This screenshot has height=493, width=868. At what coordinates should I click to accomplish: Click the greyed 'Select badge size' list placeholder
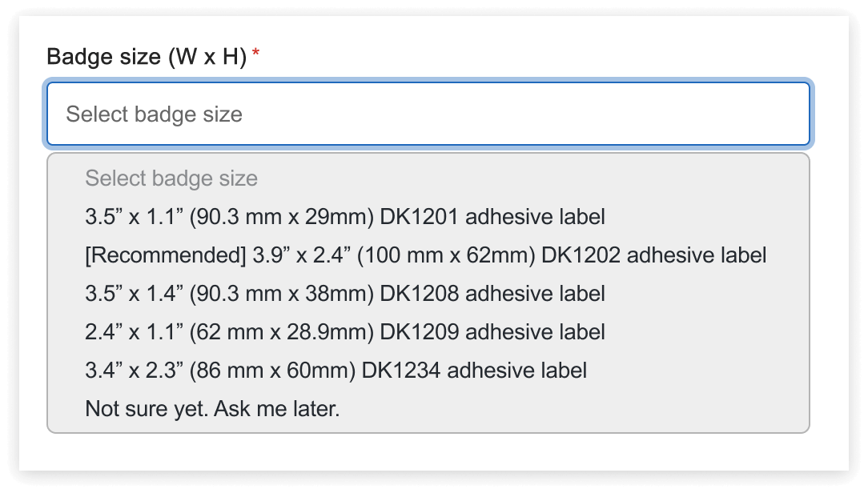coord(171,178)
